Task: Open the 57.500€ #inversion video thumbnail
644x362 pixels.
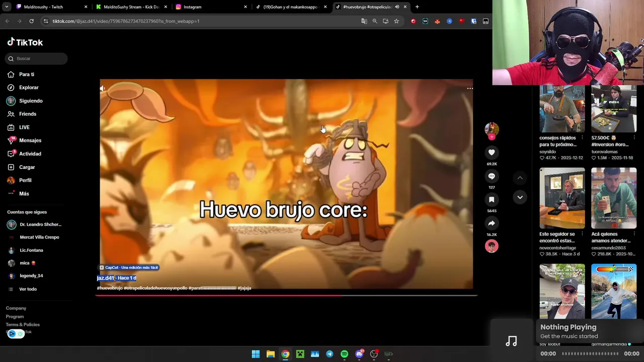Action: 613,109
